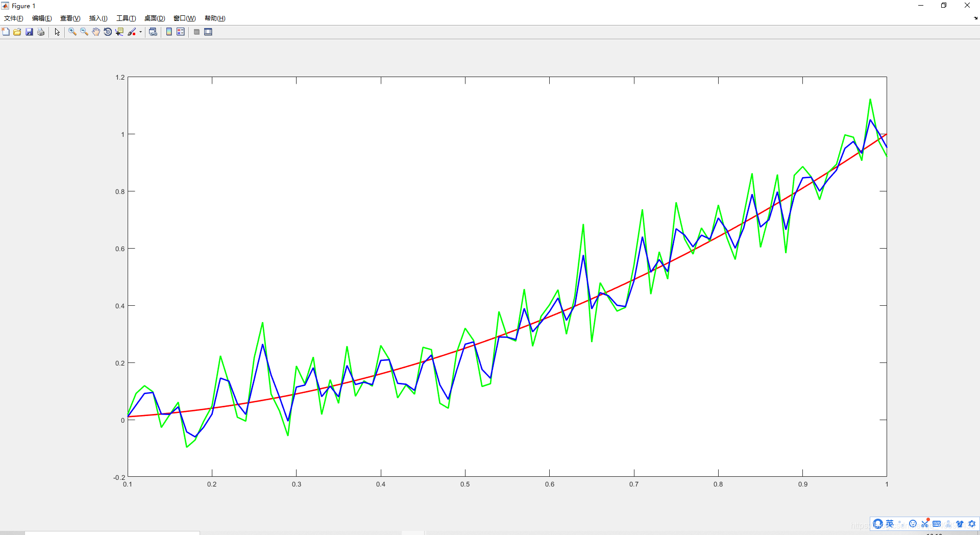This screenshot has width=980, height=535.
Task: Save the figure with floppy icon
Action: (29, 32)
